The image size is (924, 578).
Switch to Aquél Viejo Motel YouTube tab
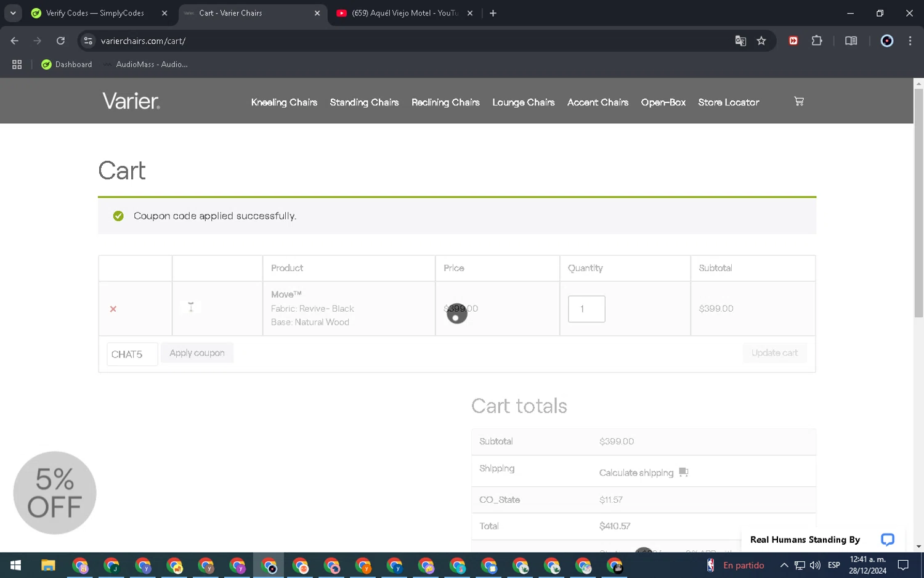click(405, 13)
